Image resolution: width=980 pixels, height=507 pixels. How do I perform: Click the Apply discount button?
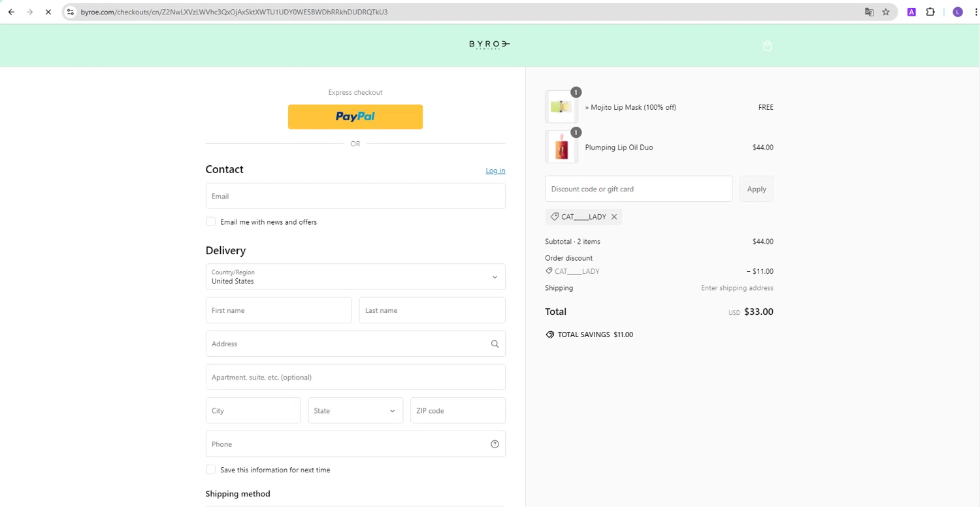click(757, 189)
